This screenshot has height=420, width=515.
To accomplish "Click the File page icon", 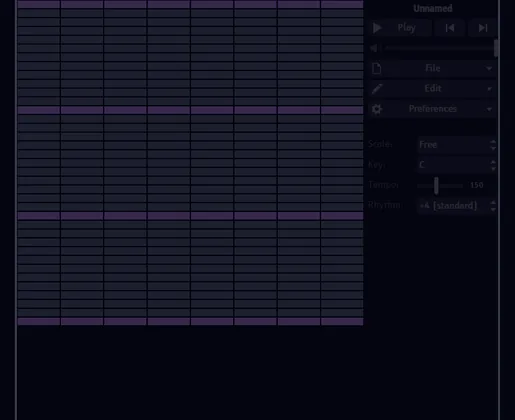I will pyautogui.click(x=377, y=68).
